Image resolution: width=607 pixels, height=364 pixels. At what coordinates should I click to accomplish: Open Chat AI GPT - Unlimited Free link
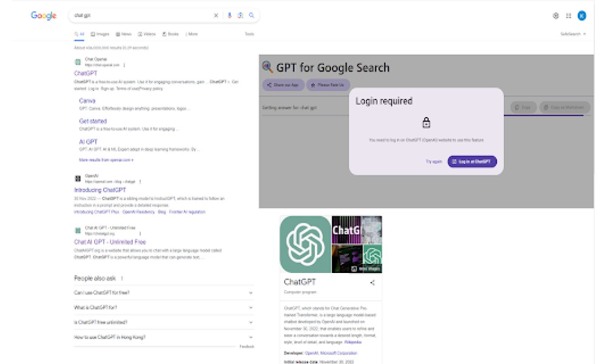110,242
